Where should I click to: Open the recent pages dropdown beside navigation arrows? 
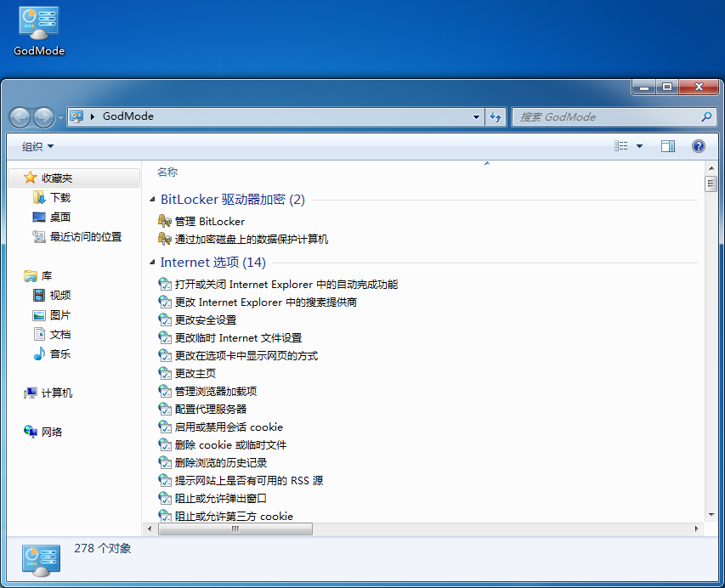click(60, 117)
